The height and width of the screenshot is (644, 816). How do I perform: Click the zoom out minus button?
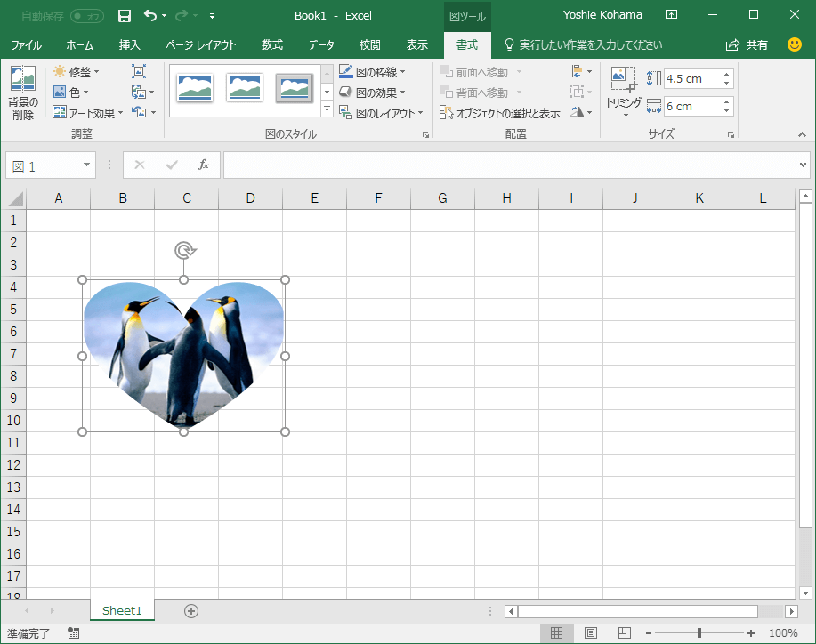pos(649,633)
